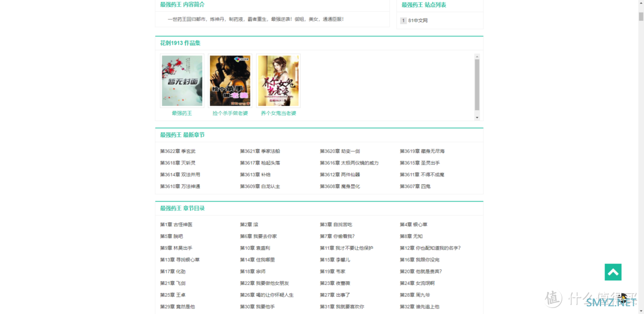Open chapter 第4章 银心草

pyautogui.click(x=414, y=225)
